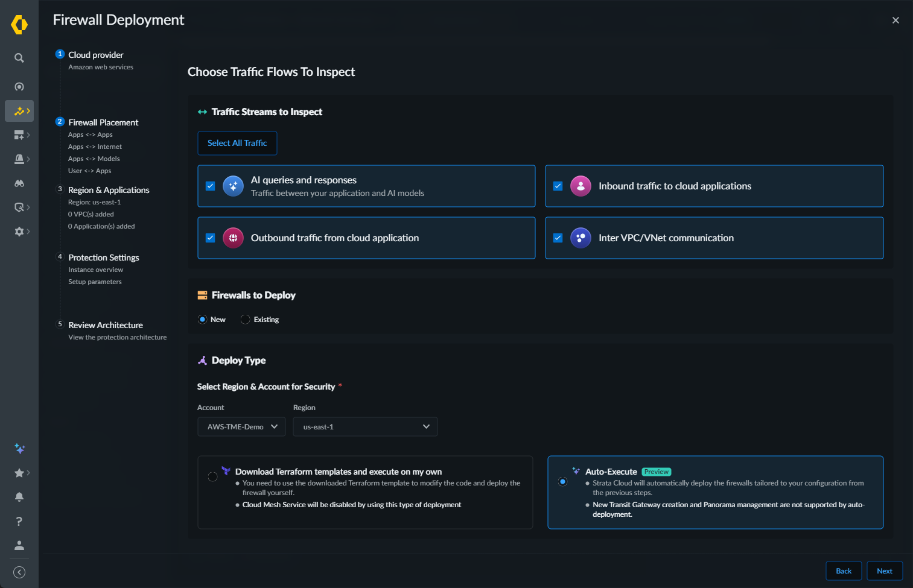This screenshot has width=913, height=588.
Task: Uncheck AI queries and responses checkbox
Action: pyautogui.click(x=211, y=186)
